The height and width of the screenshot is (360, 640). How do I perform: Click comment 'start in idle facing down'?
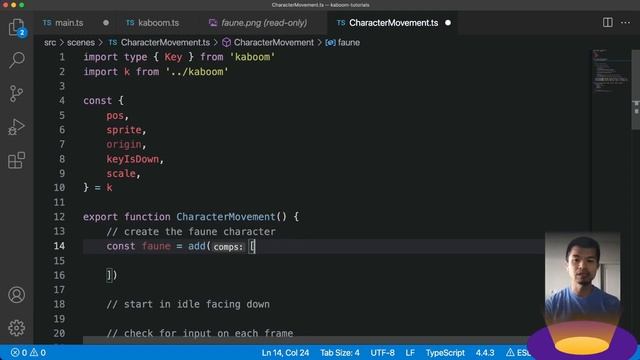pos(188,304)
